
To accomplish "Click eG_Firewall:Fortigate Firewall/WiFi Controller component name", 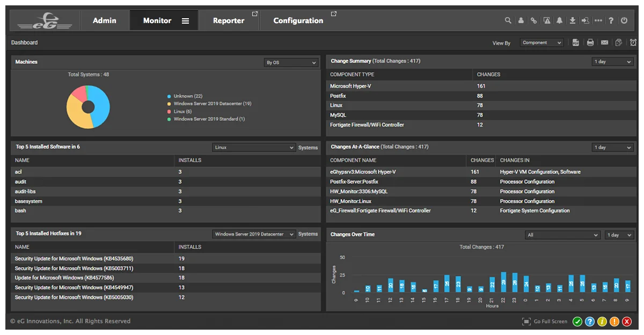I will pyautogui.click(x=380, y=210).
